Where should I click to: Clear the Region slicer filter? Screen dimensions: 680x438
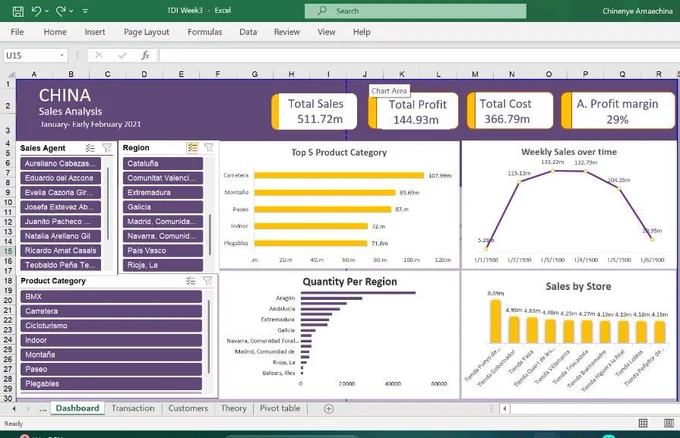coord(208,147)
